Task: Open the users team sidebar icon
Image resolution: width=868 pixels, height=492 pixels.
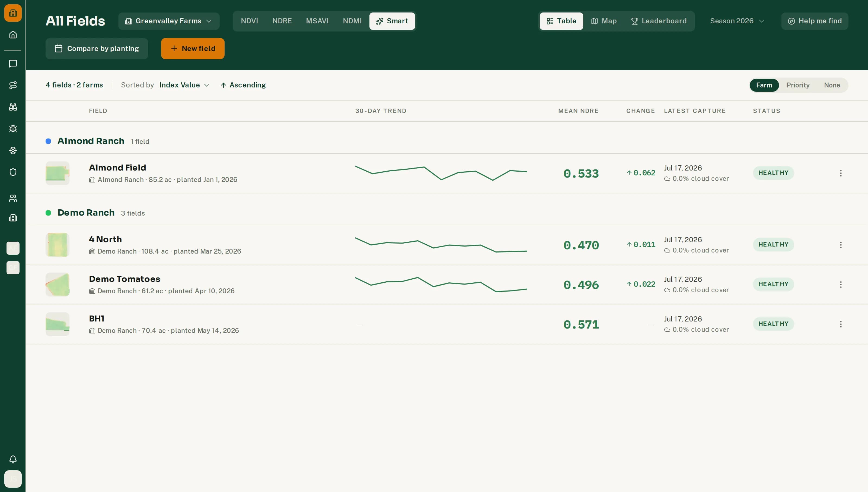Action: tap(13, 198)
